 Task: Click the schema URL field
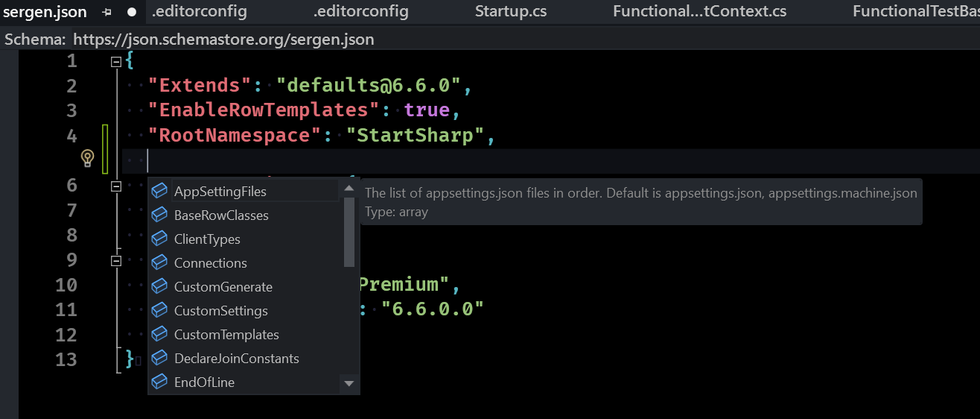coord(223,40)
